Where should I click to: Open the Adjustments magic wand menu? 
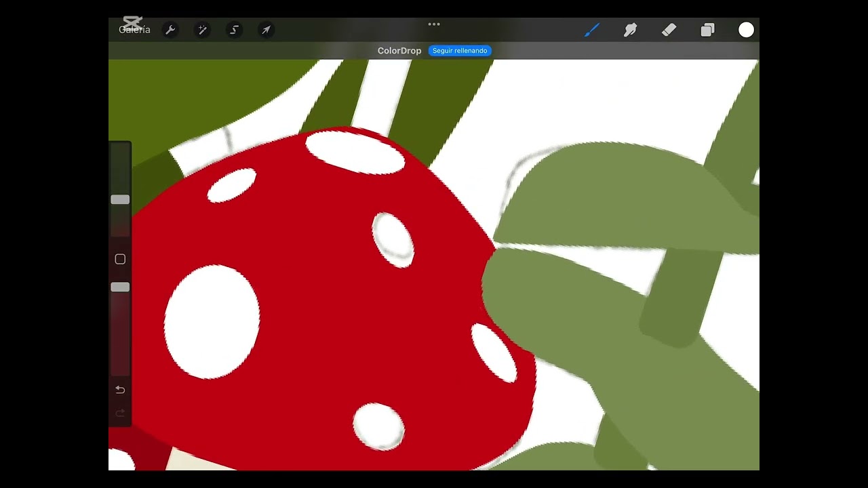[202, 30]
